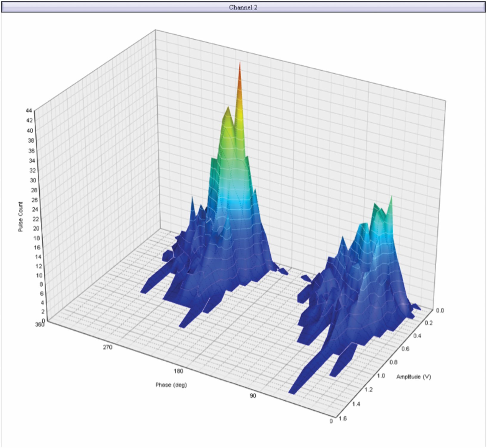Click the 40 tick on Pulse Count axis
487x448 pixels.
(30, 130)
